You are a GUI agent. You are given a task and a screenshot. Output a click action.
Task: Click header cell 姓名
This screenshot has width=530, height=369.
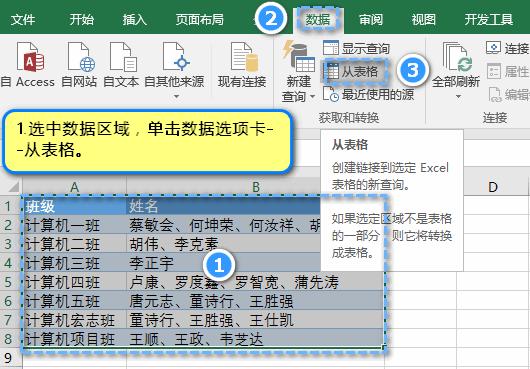[223, 206]
